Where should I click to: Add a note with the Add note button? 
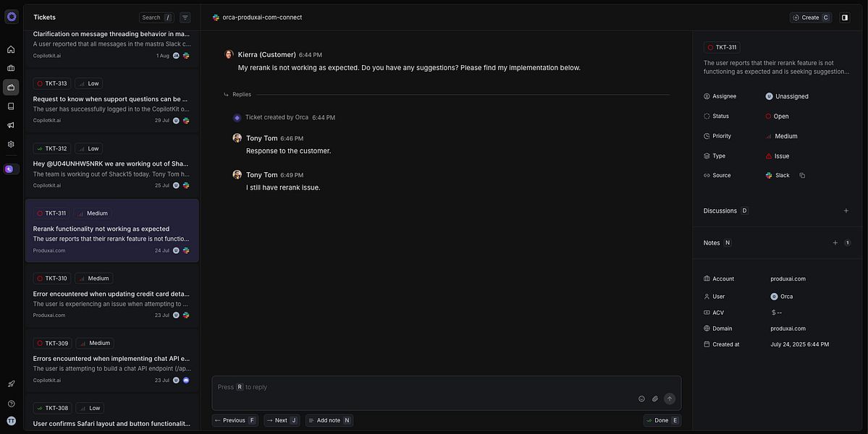click(329, 420)
